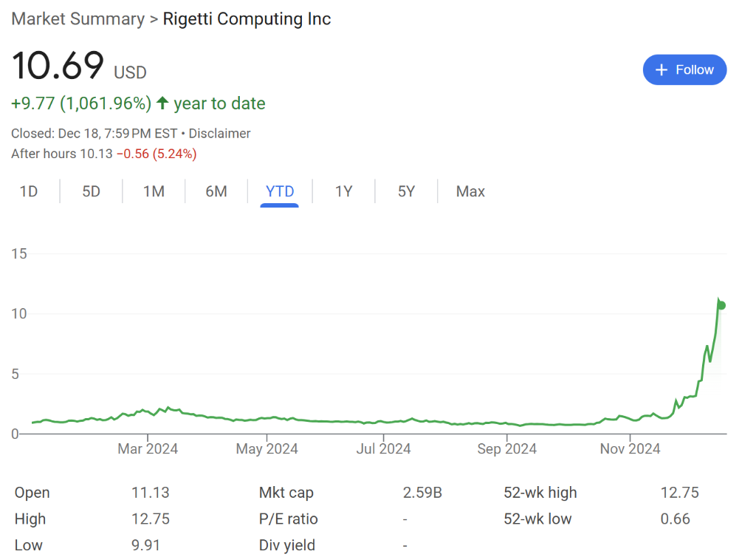Click the green upward arrow beside year to date

tap(162, 103)
